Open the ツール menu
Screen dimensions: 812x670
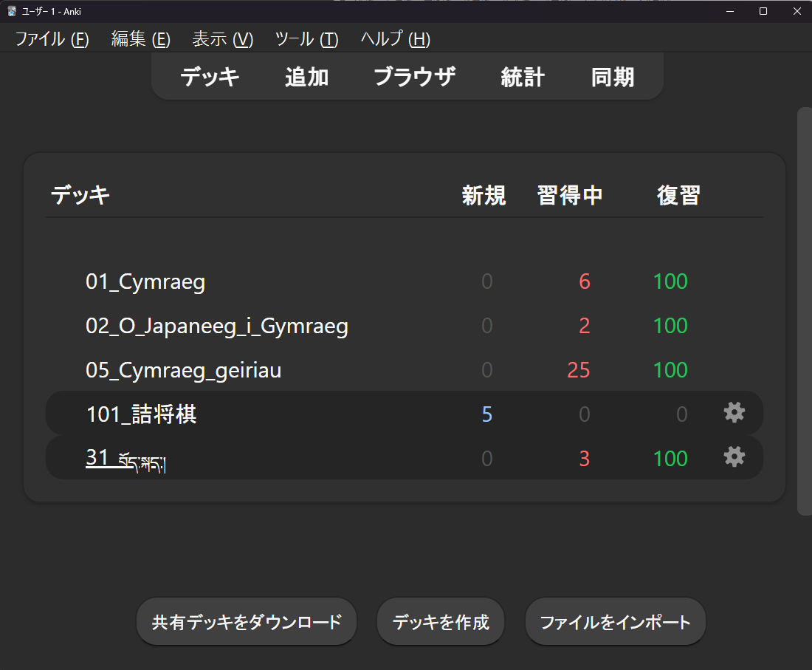tap(306, 39)
